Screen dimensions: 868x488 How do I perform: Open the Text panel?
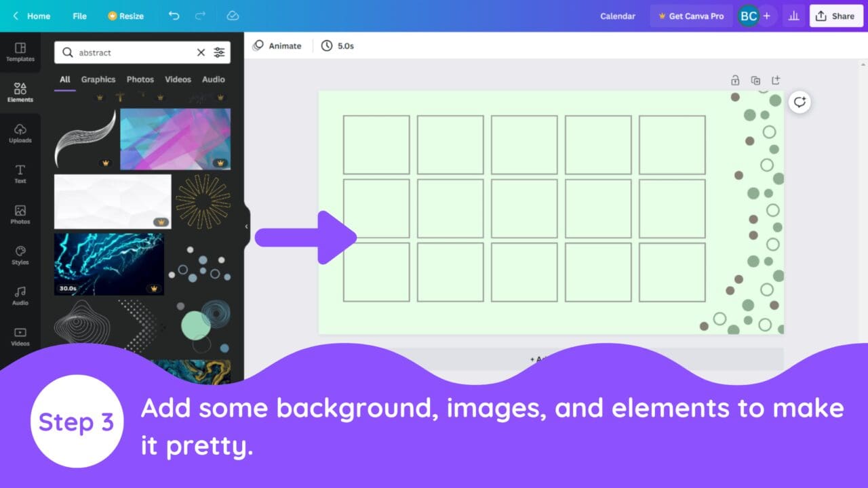[20, 173]
